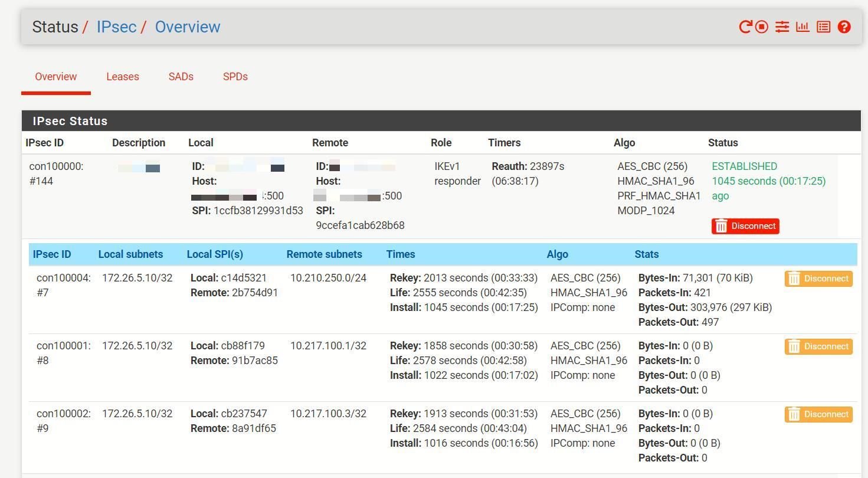This screenshot has height=478, width=868.
Task: Open the related log entries icon
Action: point(823,27)
